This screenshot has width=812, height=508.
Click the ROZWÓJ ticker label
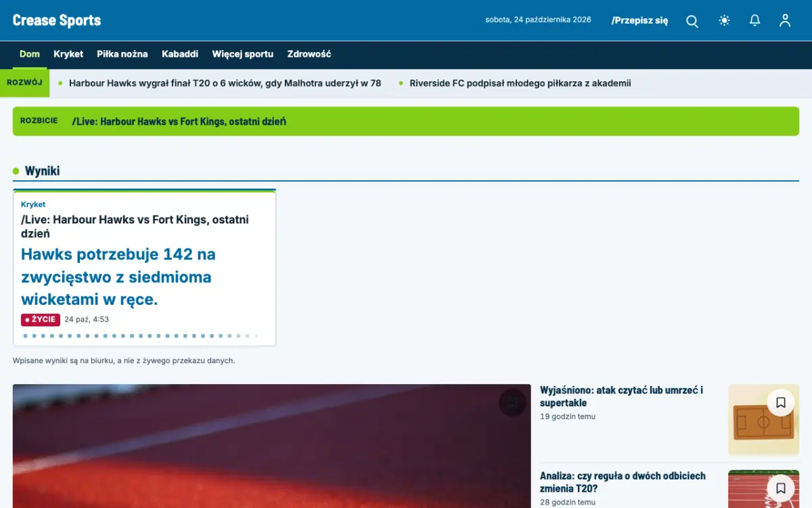(x=25, y=83)
